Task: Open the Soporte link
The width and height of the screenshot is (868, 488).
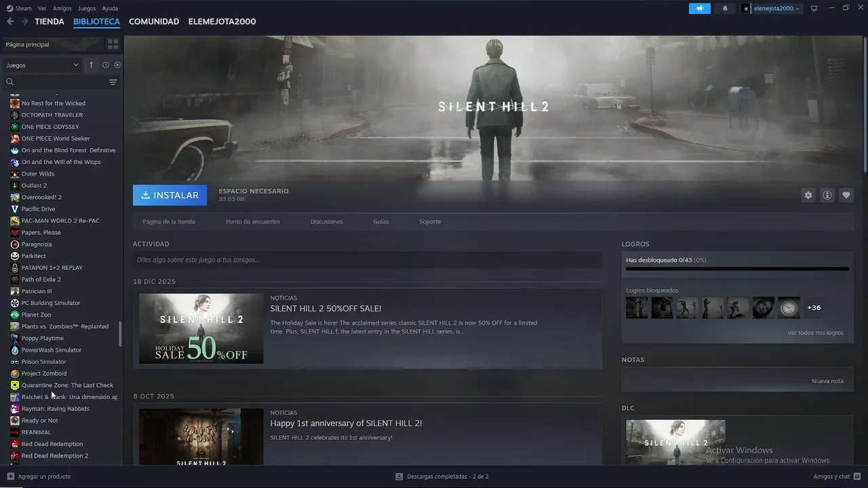Action: click(430, 222)
